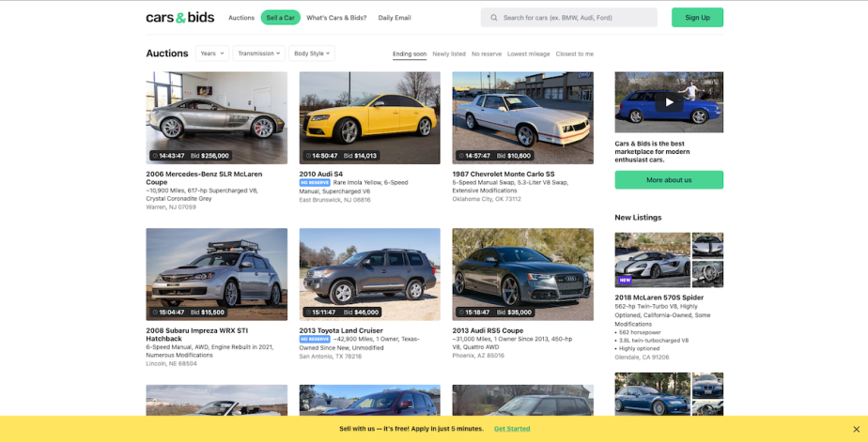Open the Years filter dropdown
This screenshot has width=868, height=442.
click(212, 53)
